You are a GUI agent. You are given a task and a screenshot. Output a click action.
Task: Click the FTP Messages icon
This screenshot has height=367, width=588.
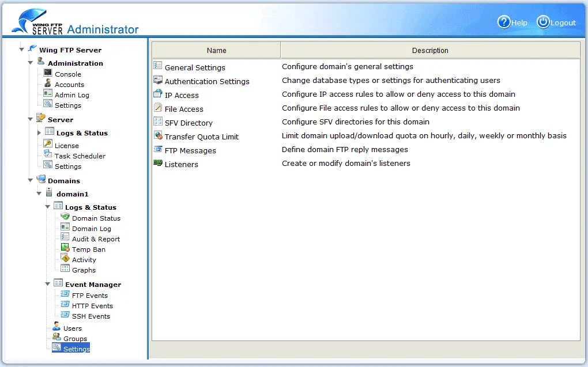point(158,149)
